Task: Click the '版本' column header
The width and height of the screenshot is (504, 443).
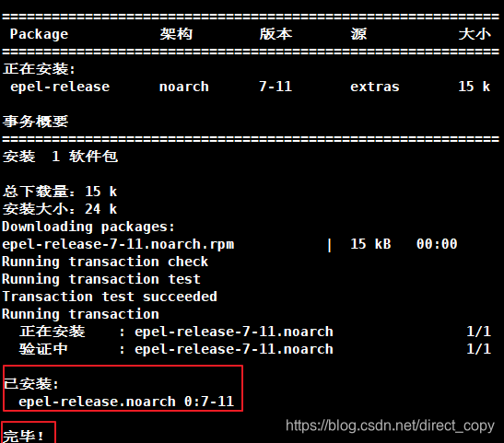Action: pyautogui.click(x=275, y=34)
